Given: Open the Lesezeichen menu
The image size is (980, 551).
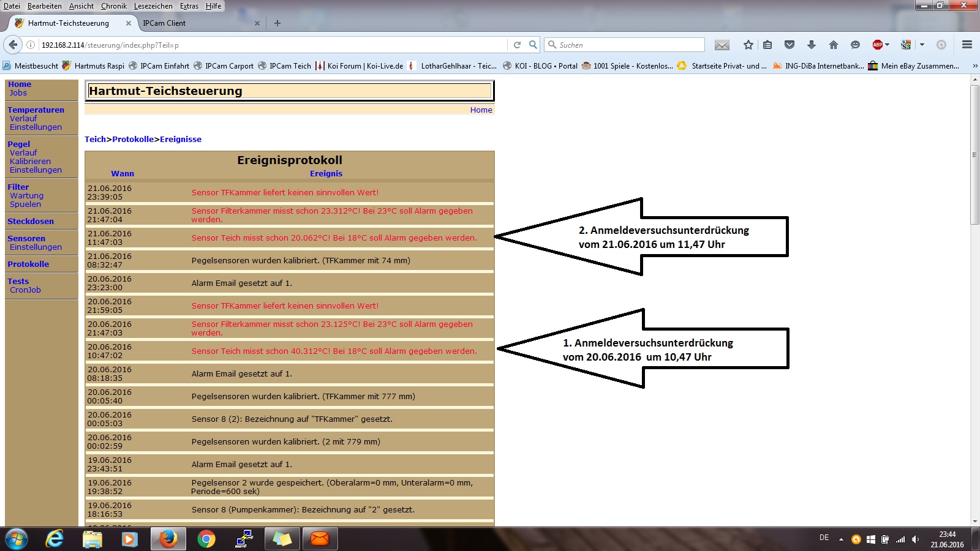Looking at the screenshot, I should 153,6.
